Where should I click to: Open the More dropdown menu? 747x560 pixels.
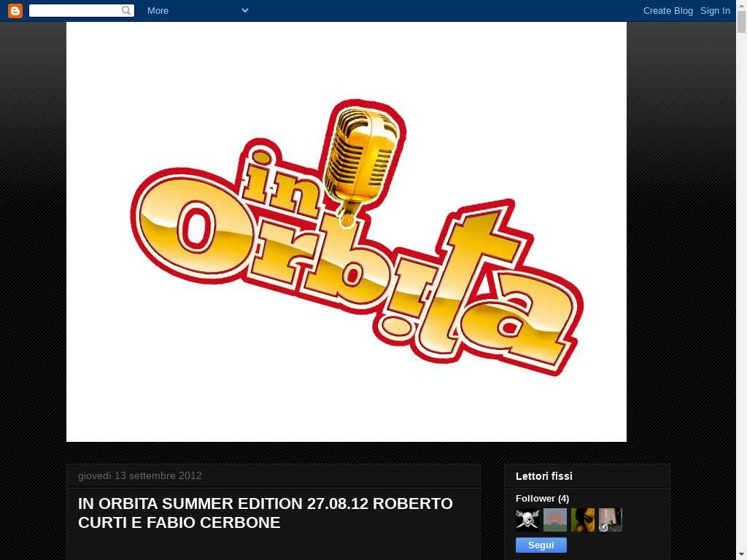158,10
